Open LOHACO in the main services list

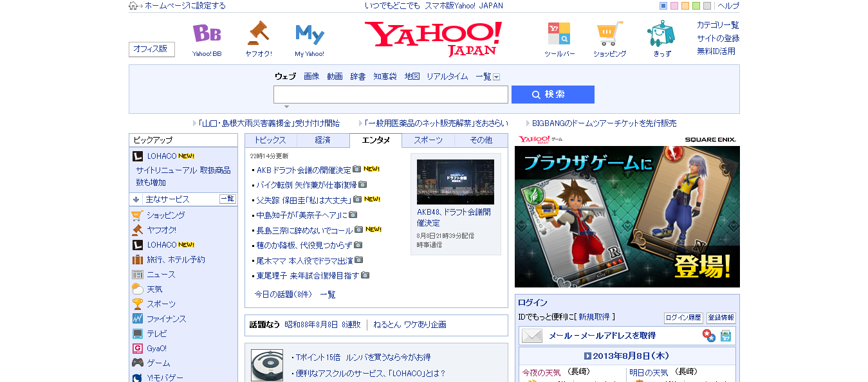[162, 245]
